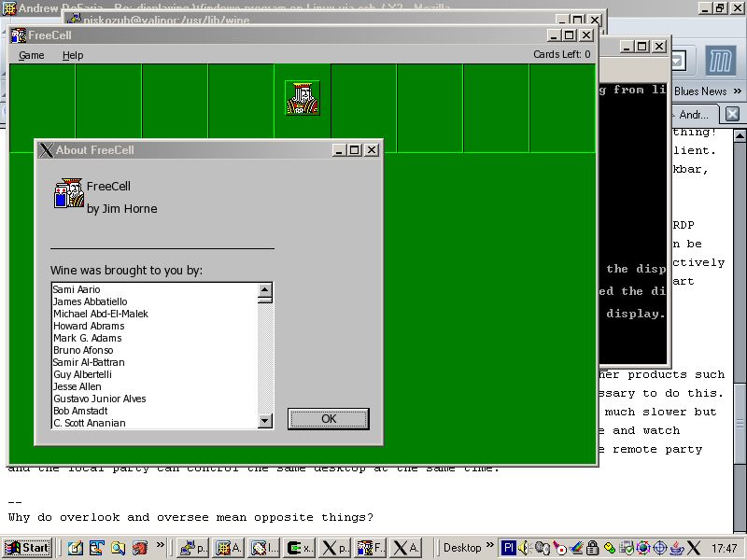Viewport: 747px width, 560px height.
Task: Switch to the PuTTY 'p..' taskbar button
Action: pos(192,548)
